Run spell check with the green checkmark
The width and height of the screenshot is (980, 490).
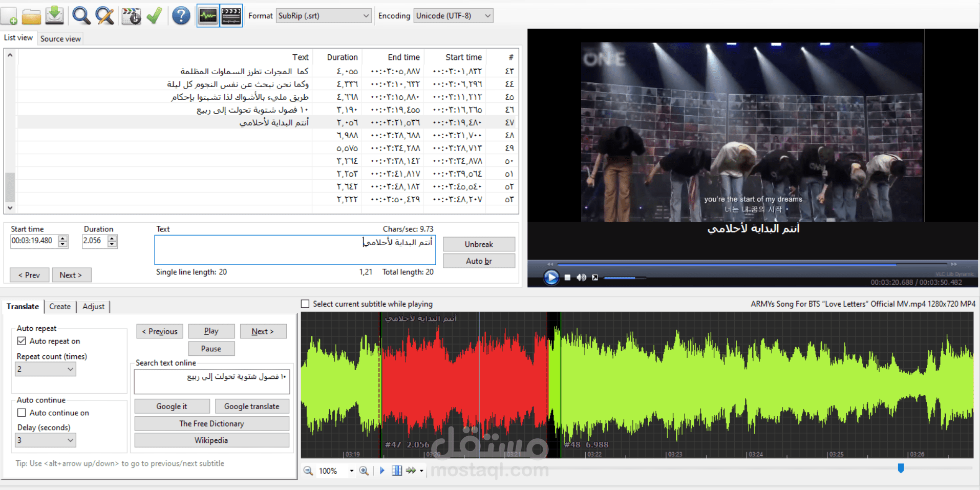click(x=154, y=16)
